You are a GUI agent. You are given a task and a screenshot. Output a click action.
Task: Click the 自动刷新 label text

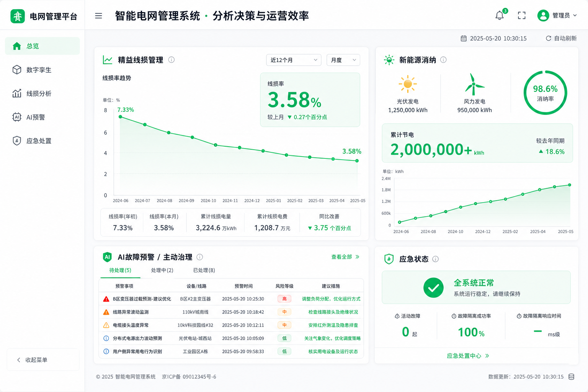565,38
